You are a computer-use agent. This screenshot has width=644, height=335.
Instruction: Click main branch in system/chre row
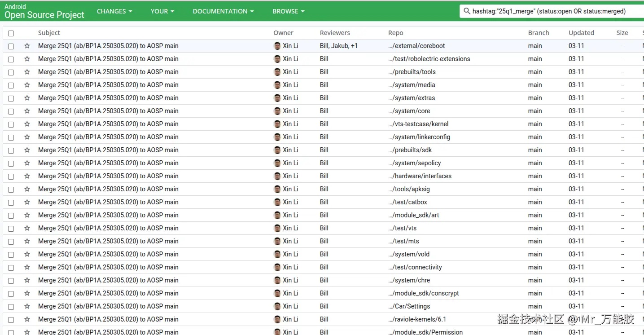point(535,280)
